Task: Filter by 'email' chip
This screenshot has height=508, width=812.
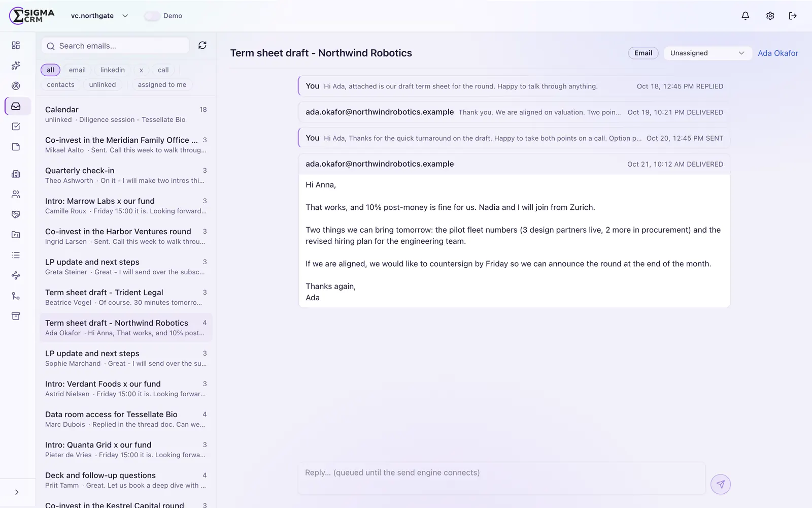Action: coord(77,70)
